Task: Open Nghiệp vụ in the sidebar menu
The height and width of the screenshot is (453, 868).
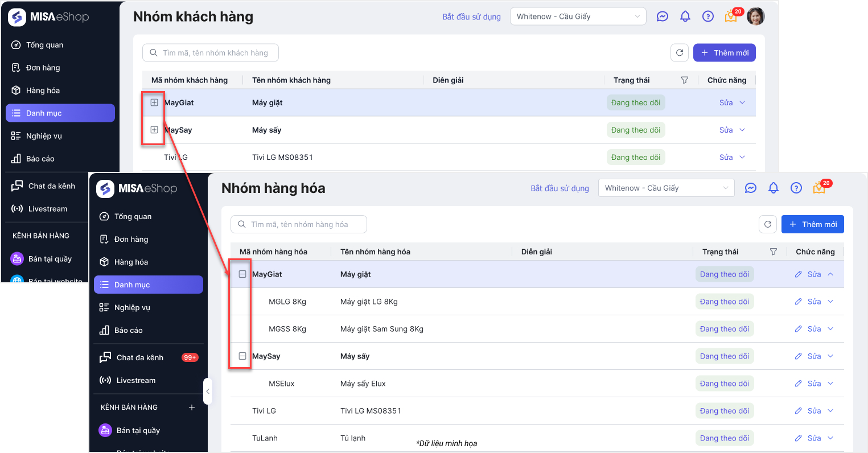Action: (132, 307)
